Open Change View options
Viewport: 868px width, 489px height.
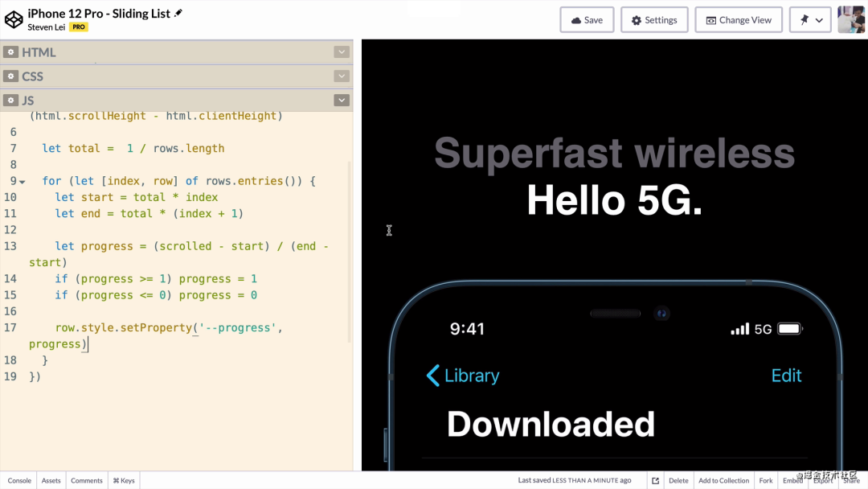point(739,20)
